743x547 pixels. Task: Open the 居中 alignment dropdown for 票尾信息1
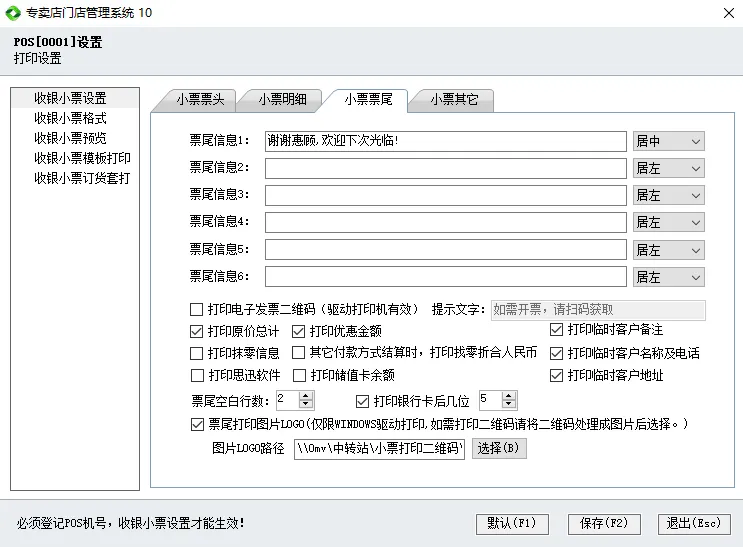click(x=669, y=141)
